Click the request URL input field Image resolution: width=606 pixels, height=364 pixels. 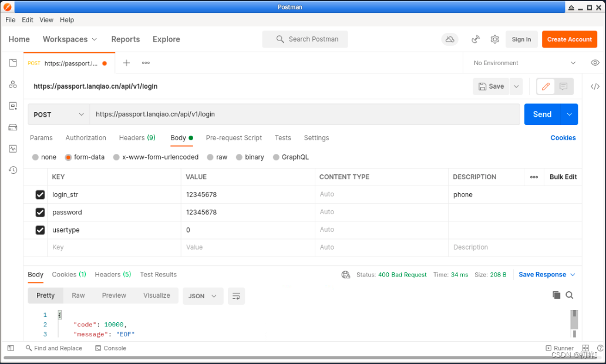305,114
